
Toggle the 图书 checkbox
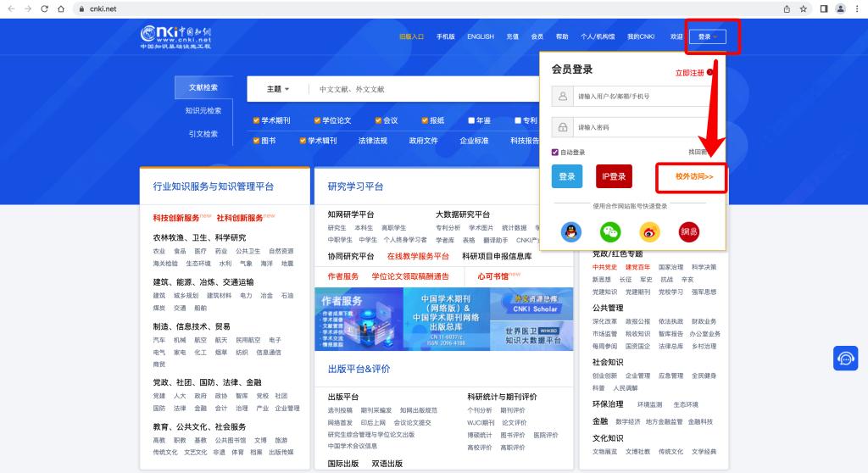pos(256,141)
